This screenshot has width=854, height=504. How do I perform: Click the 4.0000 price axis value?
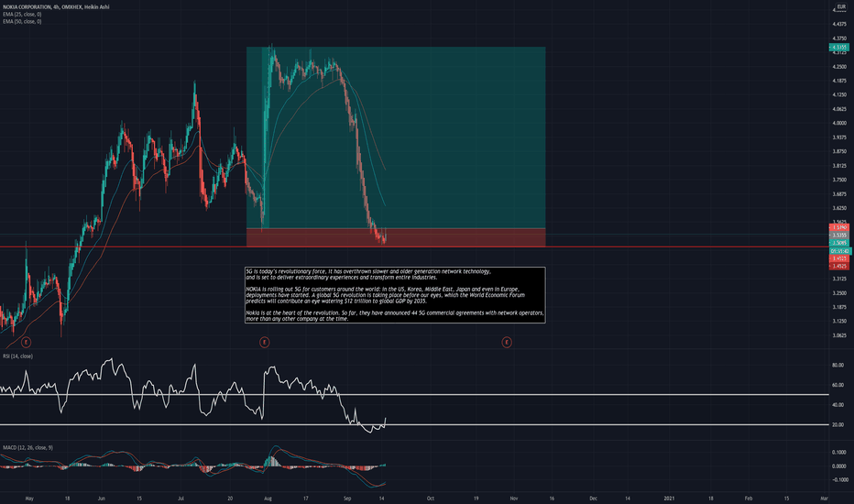[839, 123]
